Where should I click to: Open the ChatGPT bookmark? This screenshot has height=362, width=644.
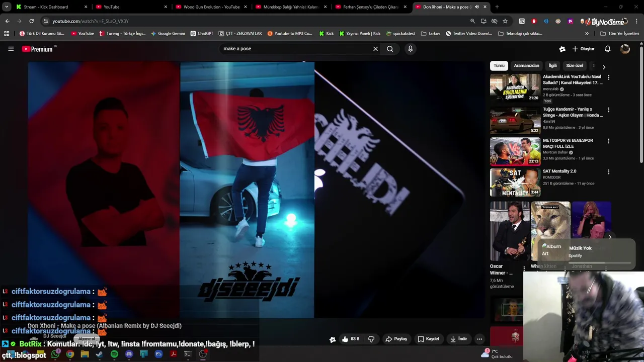(x=202, y=34)
